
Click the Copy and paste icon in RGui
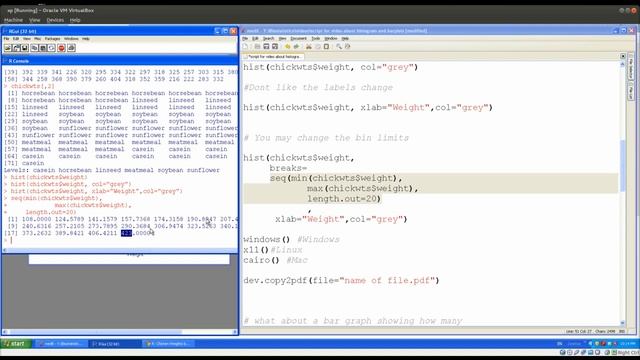point(51,48)
